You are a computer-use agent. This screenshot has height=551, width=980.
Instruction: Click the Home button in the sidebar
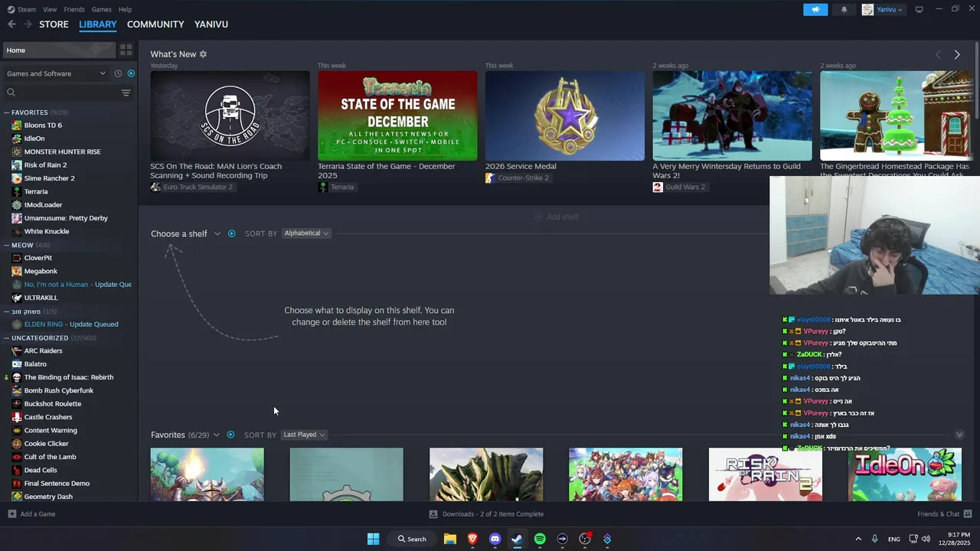pyautogui.click(x=58, y=50)
